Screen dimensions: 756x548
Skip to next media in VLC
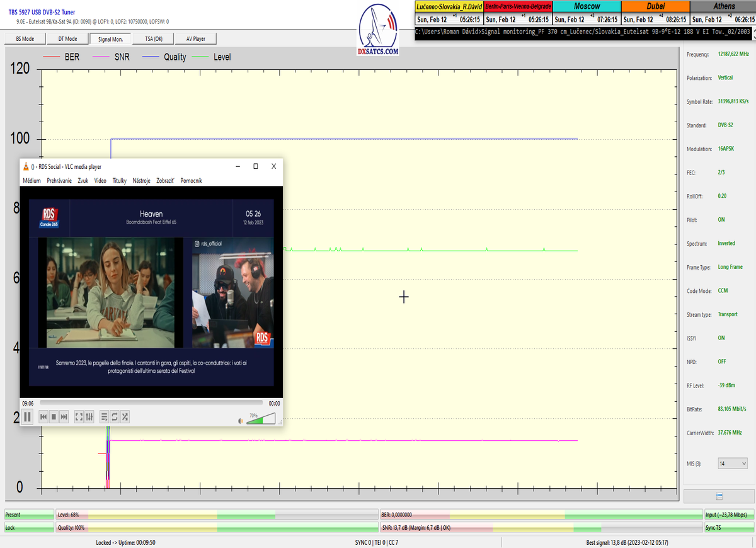(x=64, y=416)
